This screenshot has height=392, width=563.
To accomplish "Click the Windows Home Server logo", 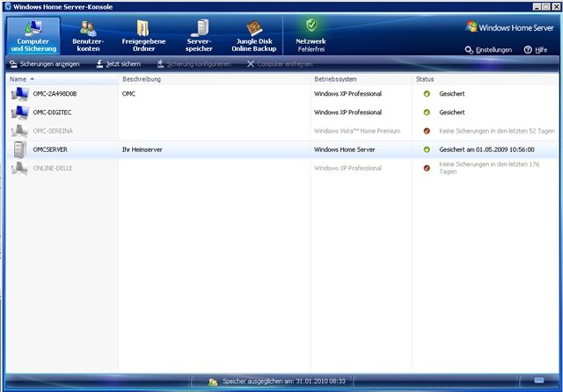I will [x=509, y=27].
